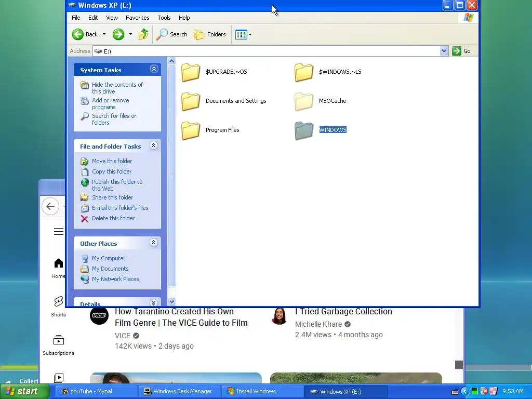Click Hide the contents of this drive
Screen dimensions: 532x399
pos(117,88)
